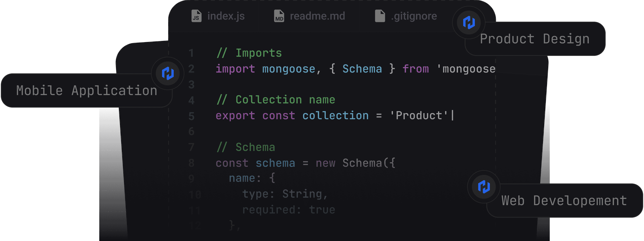The image size is (644, 241).
Task: Click the blue logo icon above Mobile Application
Action: point(168,73)
